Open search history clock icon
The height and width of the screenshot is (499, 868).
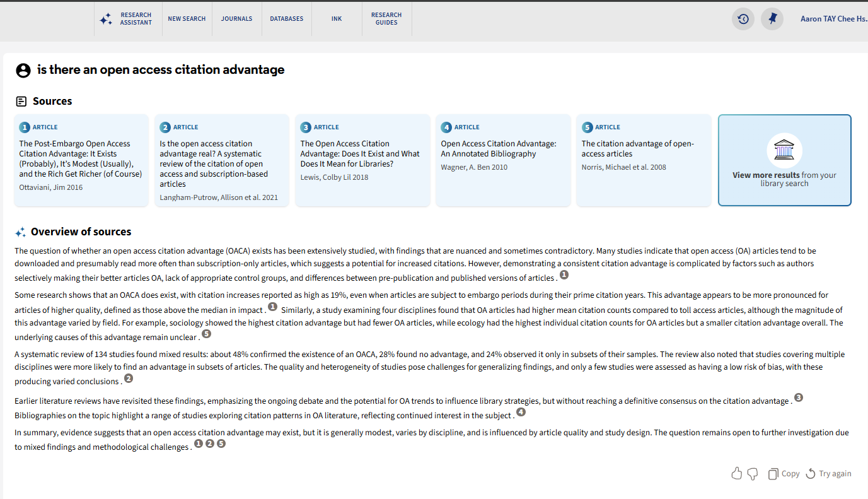pos(743,19)
